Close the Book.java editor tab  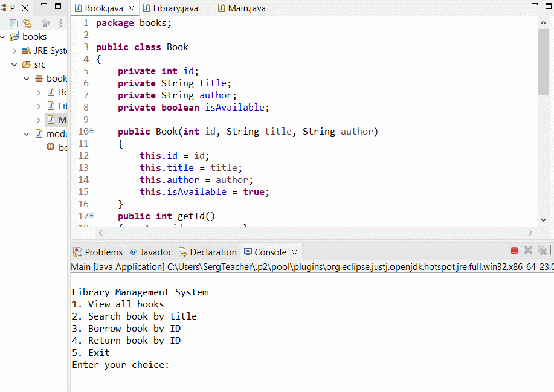coord(132,8)
